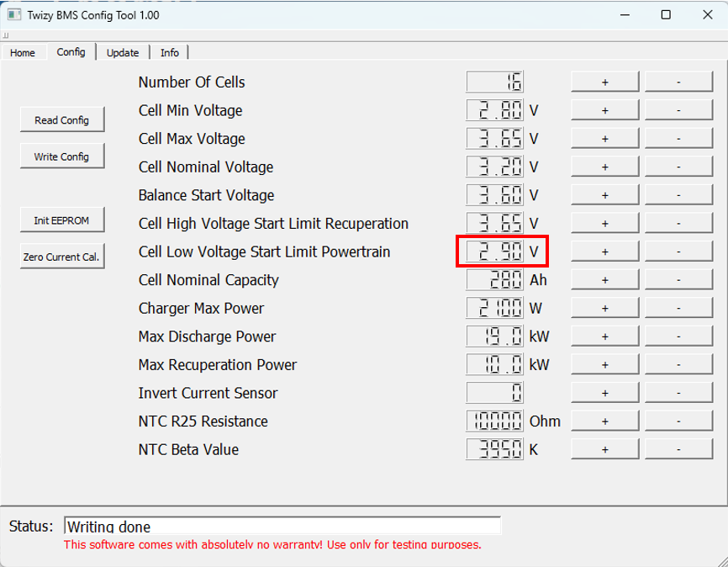Screen dimensions: 728x567
Task: Toggle Invert Current Sensor using plus
Action: coord(604,393)
